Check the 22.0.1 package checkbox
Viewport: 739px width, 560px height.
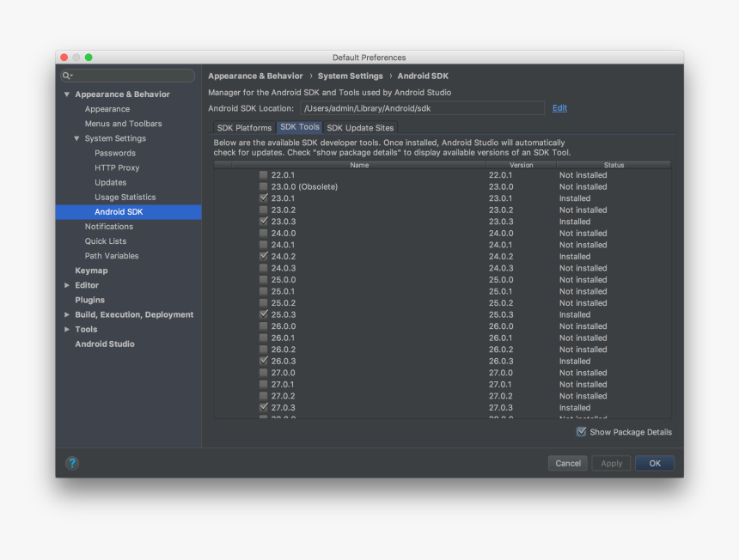point(264,174)
